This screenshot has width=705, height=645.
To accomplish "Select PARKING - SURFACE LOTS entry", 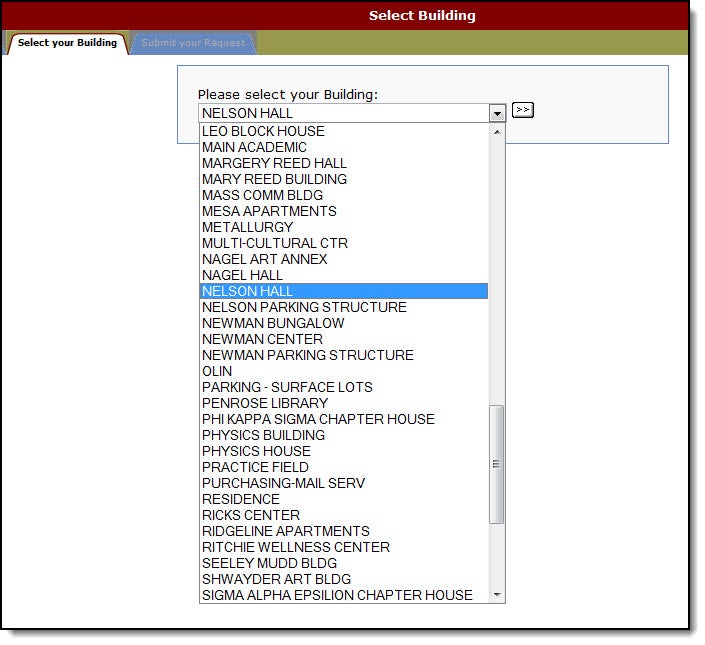I will 287,387.
